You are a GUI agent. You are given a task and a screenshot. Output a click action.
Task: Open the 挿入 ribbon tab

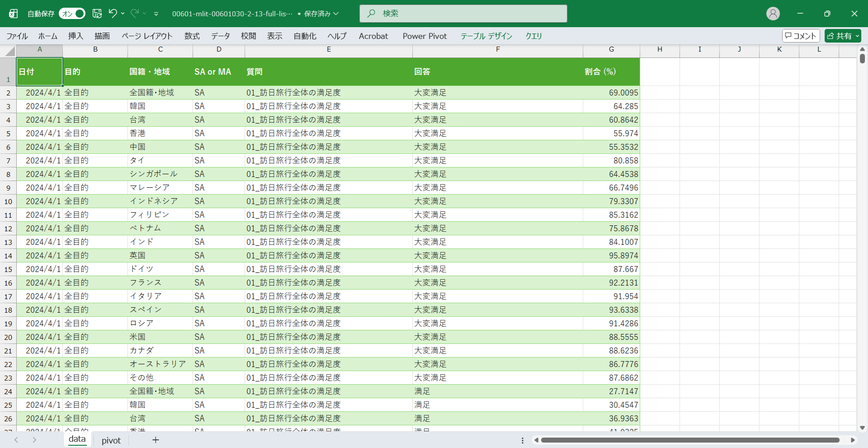(x=75, y=36)
